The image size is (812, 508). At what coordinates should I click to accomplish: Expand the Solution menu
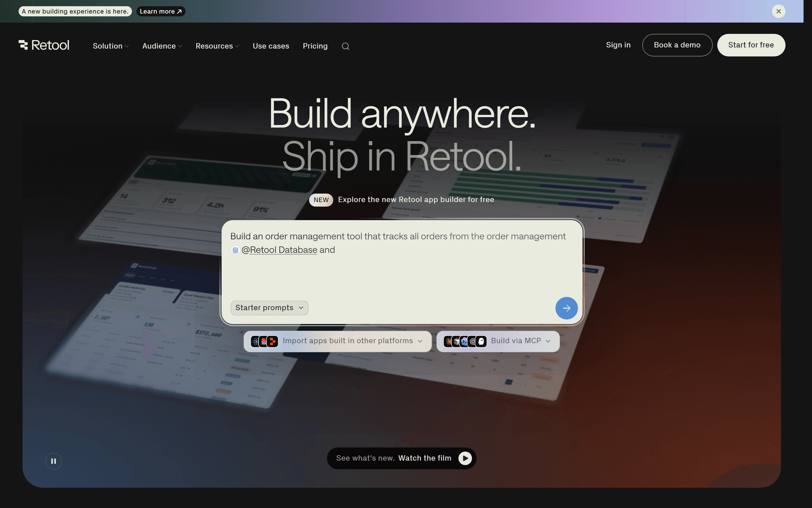(111, 46)
